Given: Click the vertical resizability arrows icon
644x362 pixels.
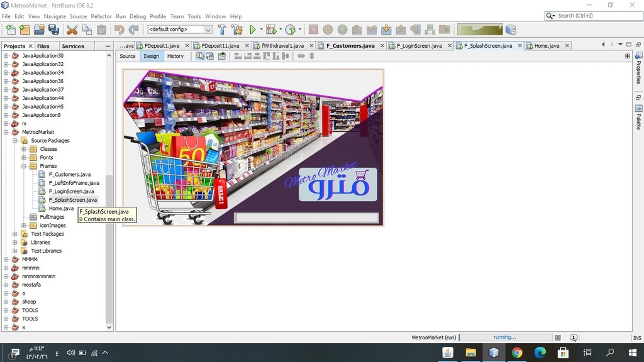Looking at the screenshot, I should point(312,56).
